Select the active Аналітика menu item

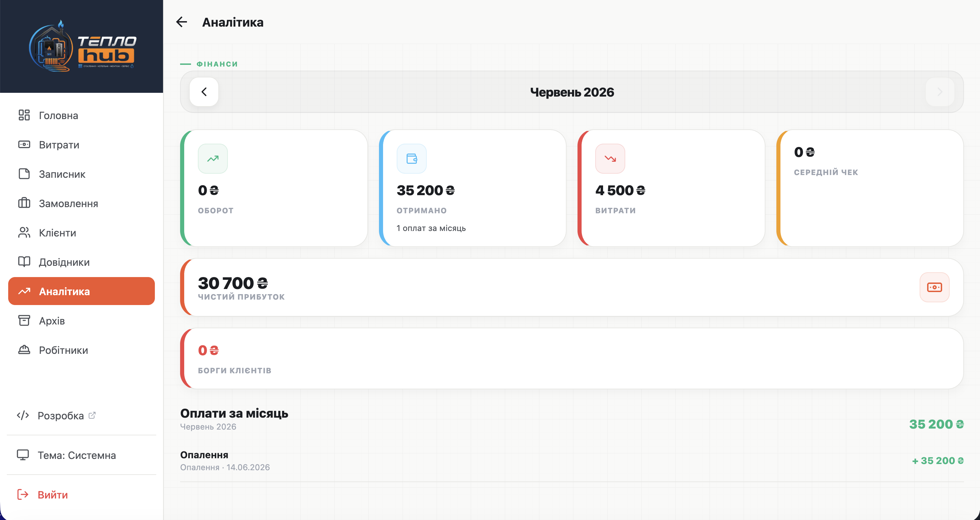point(82,291)
